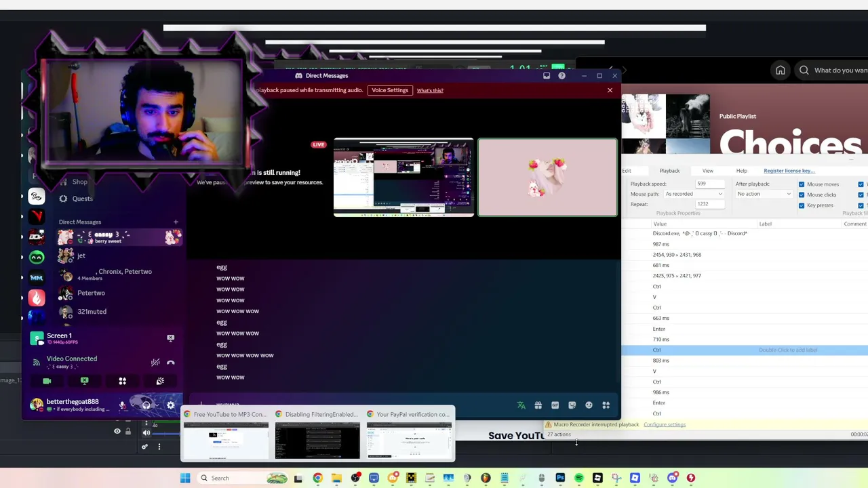Expand the Mouse path dropdown
Viewport: 868px width, 488px height.
pos(693,194)
